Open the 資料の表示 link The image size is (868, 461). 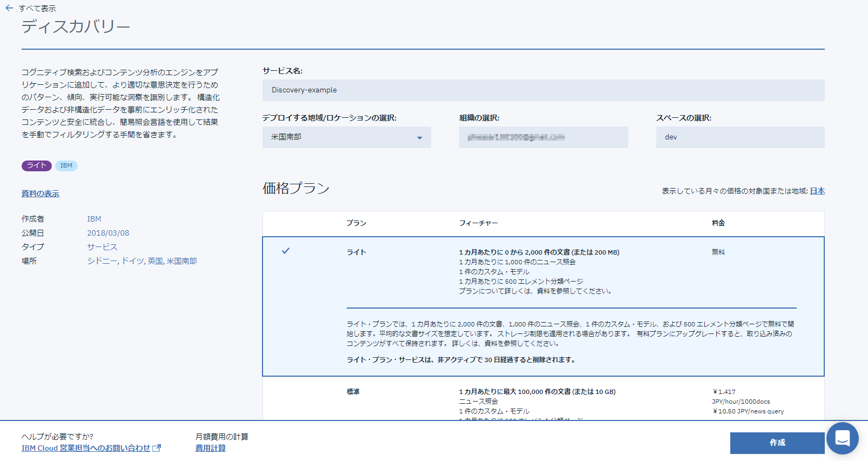tap(41, 193)
